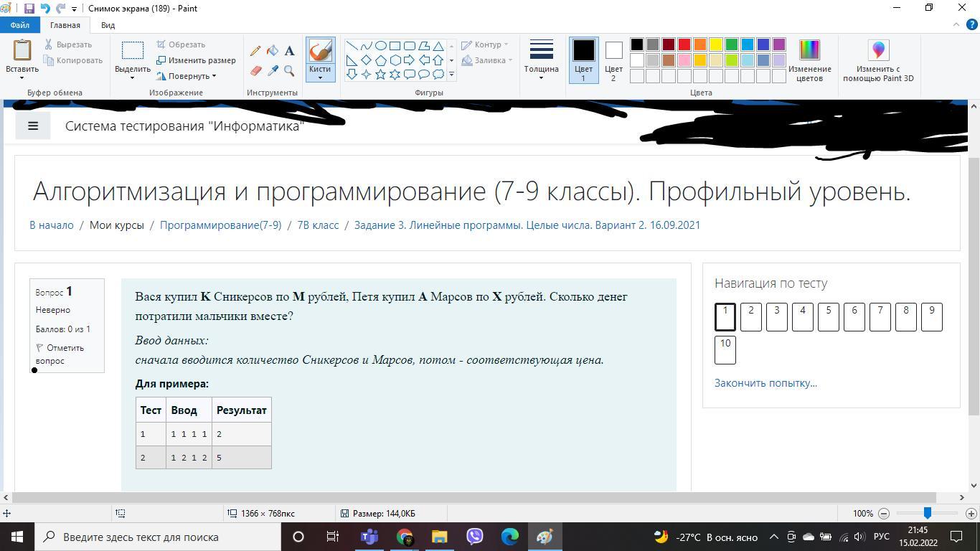Viewport: 980px width, 551px height.
Task: Open the 7В класс breadcrumb link
Action: (x=318, y=225)
